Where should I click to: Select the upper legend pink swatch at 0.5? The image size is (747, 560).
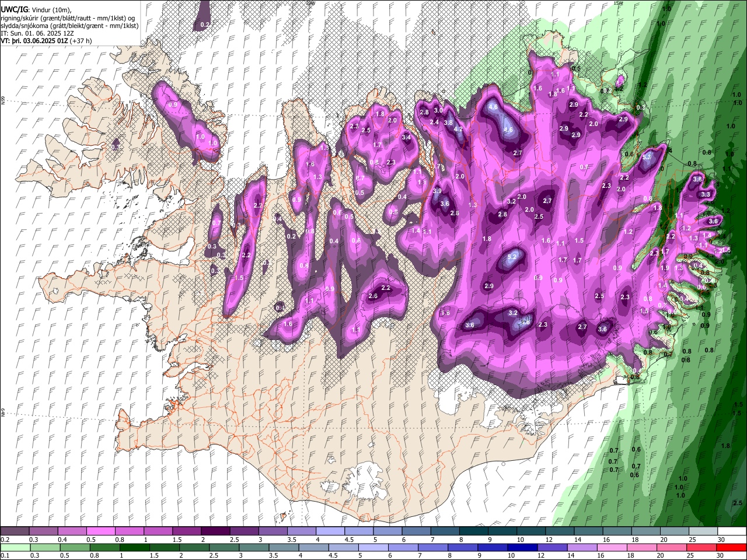tap(100, 531)
